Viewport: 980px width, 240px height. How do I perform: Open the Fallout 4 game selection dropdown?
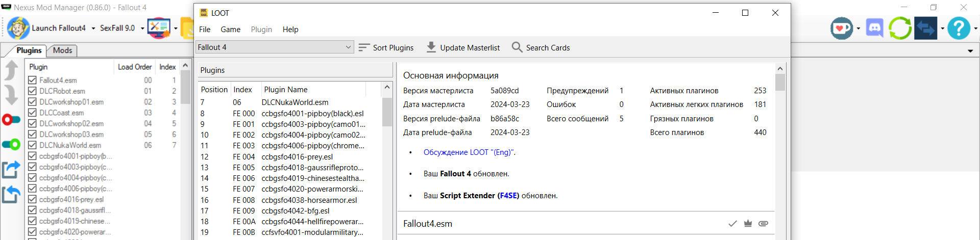[x=275, y=47]
